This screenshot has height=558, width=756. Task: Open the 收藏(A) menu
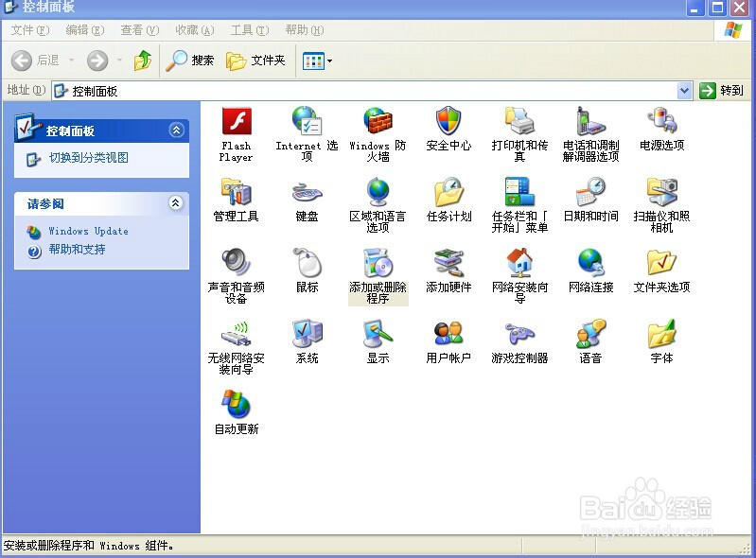195,30
